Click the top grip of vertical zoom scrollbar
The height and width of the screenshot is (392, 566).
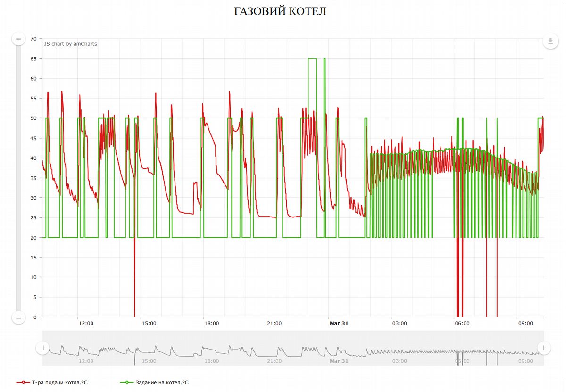click(18, 39)
